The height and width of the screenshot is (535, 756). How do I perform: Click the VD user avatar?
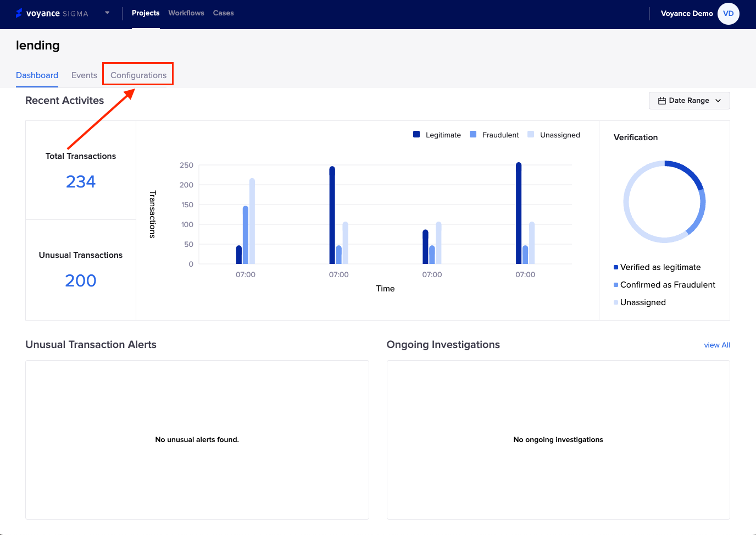(729, 14)
